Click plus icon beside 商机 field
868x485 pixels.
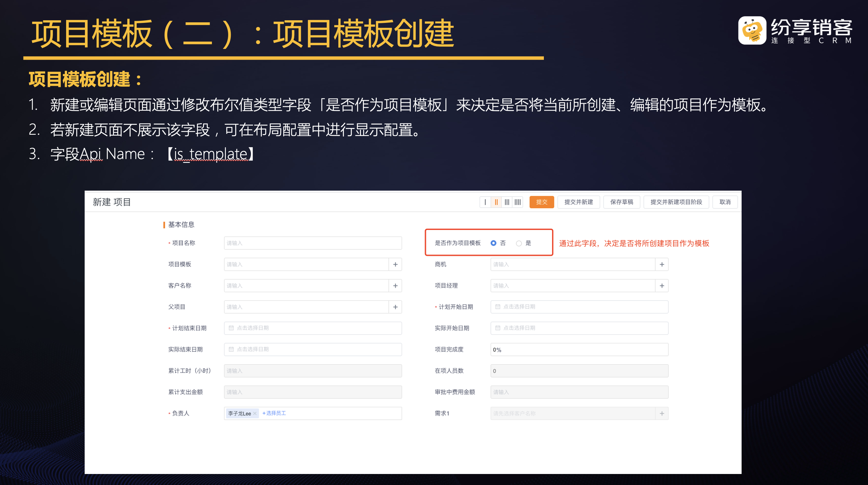coord(662,265)
